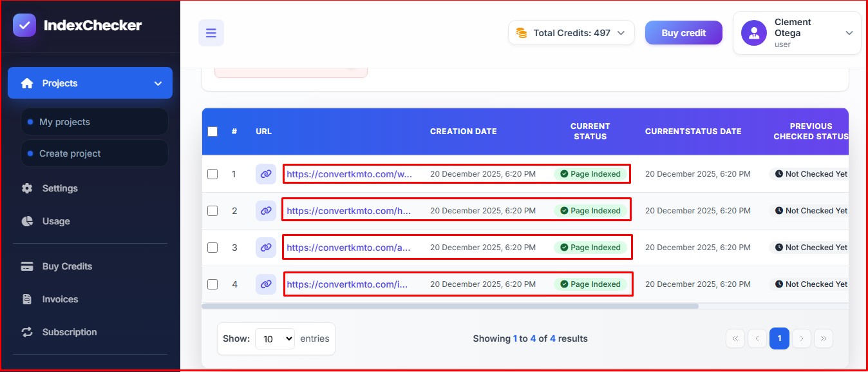
Task: Tick the checkbox for row 2
Action: click(x=212, y=211)
